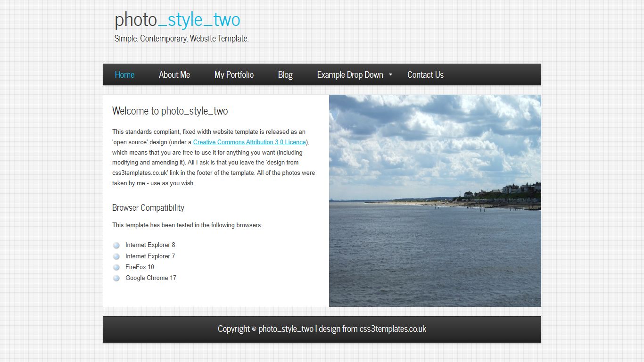The width and height of the screenshot is (644, 362).
Task: Expand the Example Drop Down arrow
Action: tap(390, 75)
